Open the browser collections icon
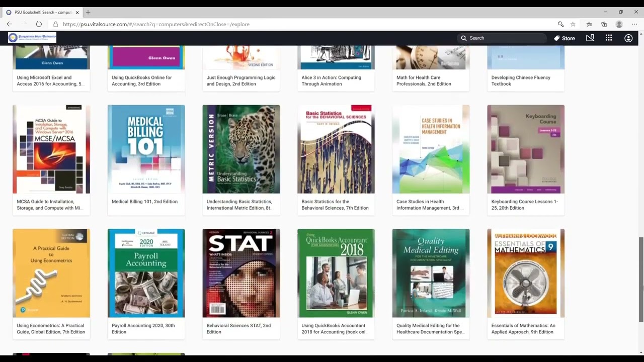 pos(604,24)
